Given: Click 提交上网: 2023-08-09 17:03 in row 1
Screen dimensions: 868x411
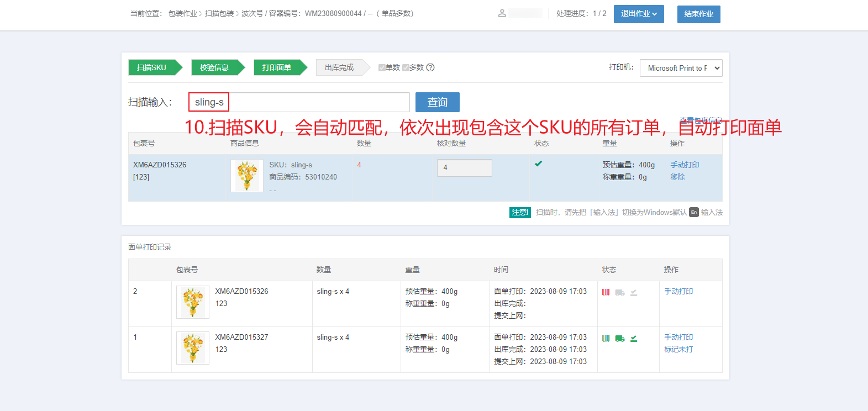Looking at the screenshot, I should click(540, 361).
